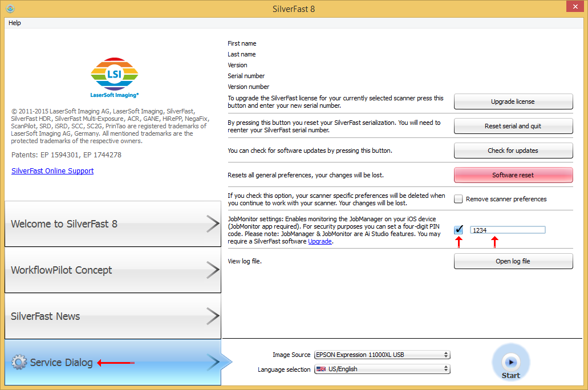
Task: Click the gear icon beside Service Dialog
Action: click(19, 362)
